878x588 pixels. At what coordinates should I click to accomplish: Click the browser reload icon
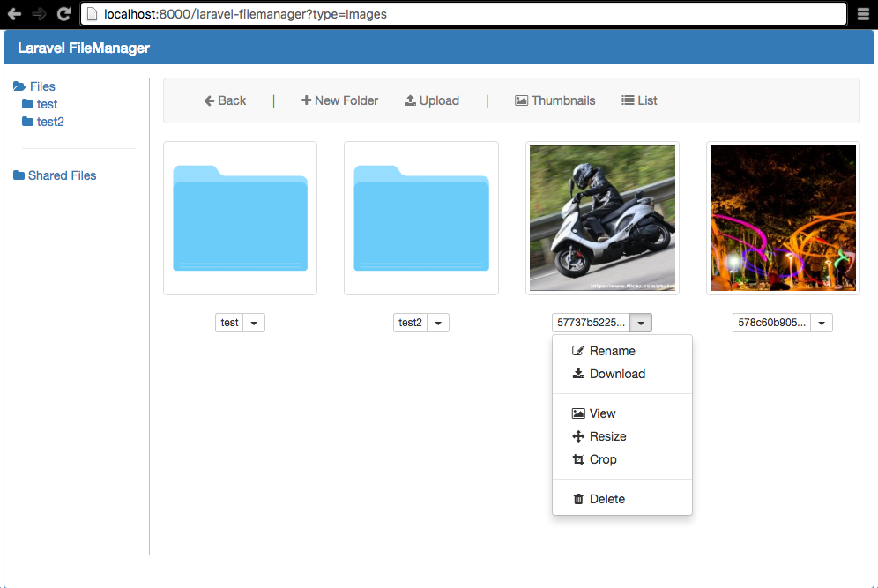(63, 14)
